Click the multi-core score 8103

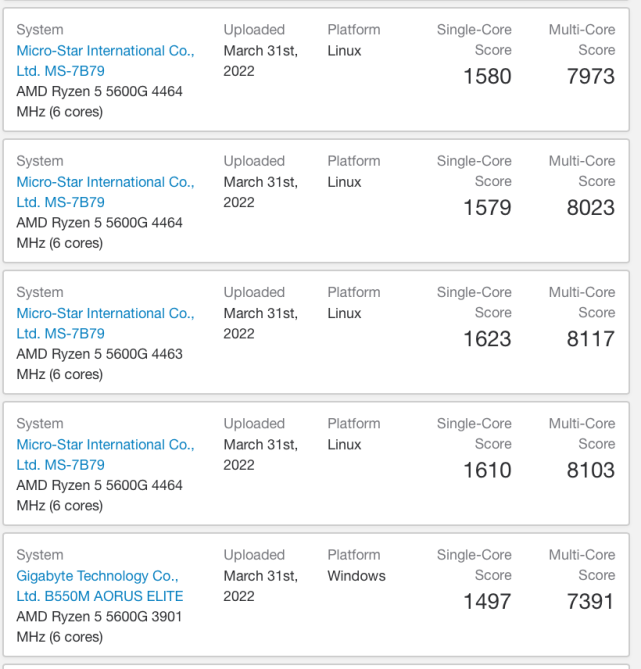click(x=590, y=470)
